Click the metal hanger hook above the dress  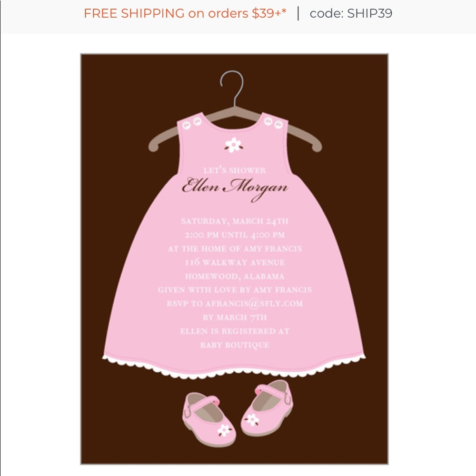[233, 88]
